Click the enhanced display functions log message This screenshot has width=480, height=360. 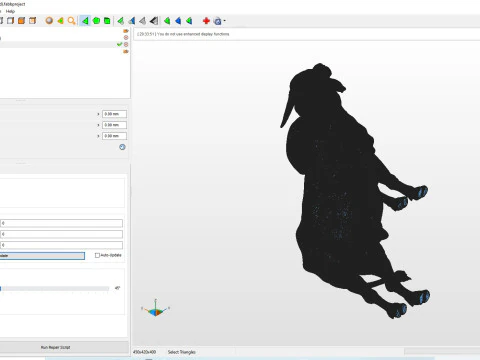[x=183, y=34]
